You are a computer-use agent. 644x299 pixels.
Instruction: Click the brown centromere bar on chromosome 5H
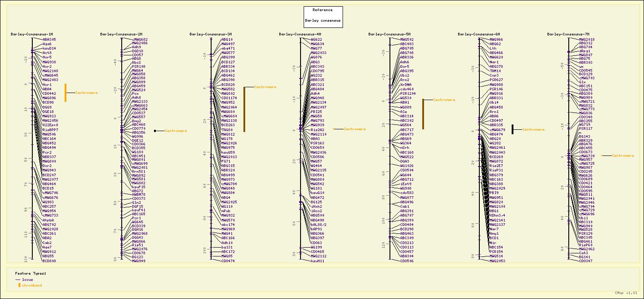point(423,114)
